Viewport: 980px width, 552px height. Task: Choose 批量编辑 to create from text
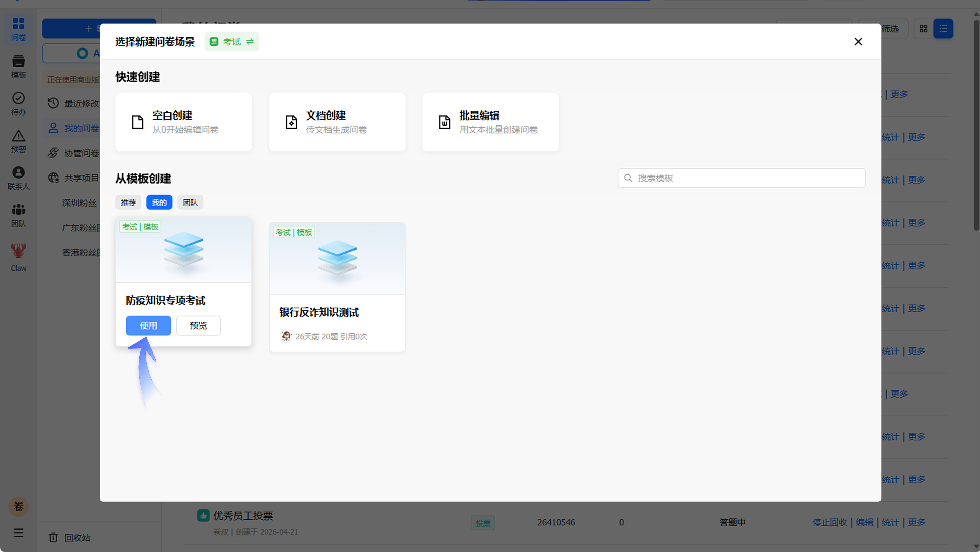pyautogui.click(x=490, y=122)
